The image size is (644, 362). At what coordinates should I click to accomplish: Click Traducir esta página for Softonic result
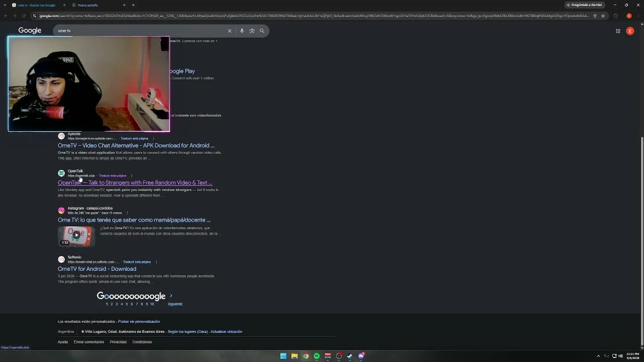[137, 262]
